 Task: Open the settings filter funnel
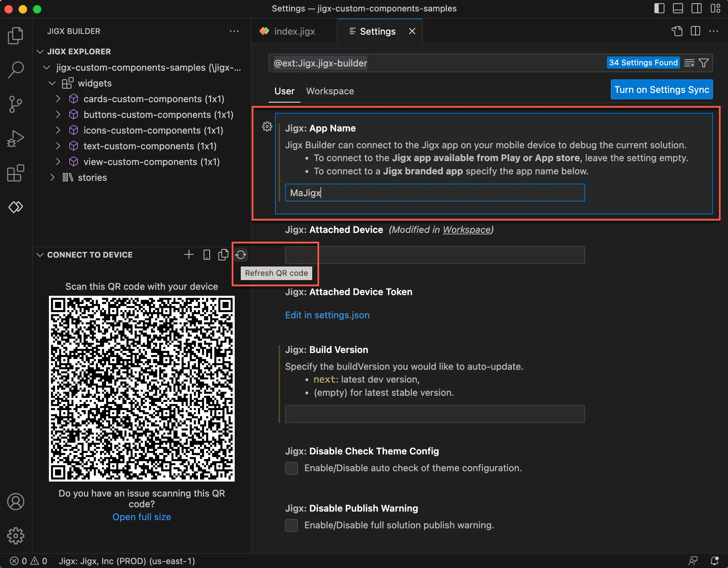(704, 63)
